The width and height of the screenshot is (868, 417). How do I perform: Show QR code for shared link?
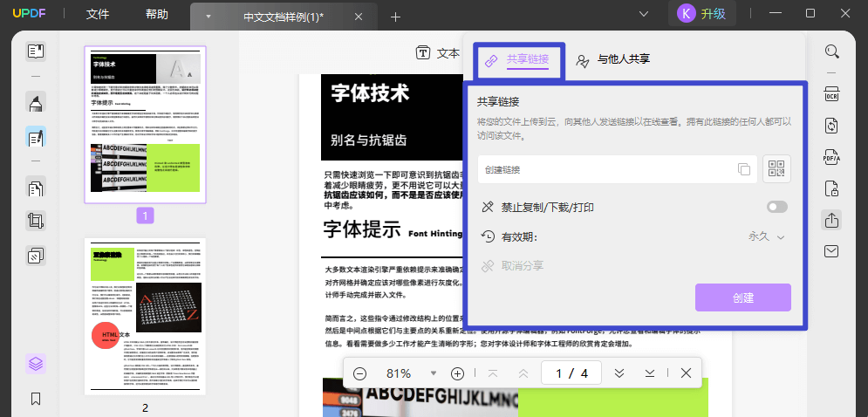(x=776, y=169)
